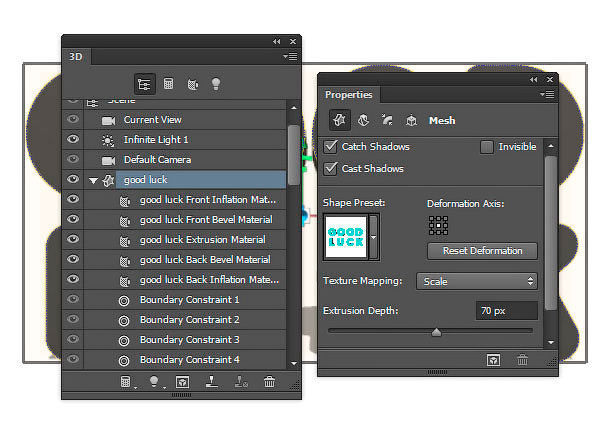Screen dimensions: 600x435
Task: Click the good luck mesh icon
Action: click(109, 180)
